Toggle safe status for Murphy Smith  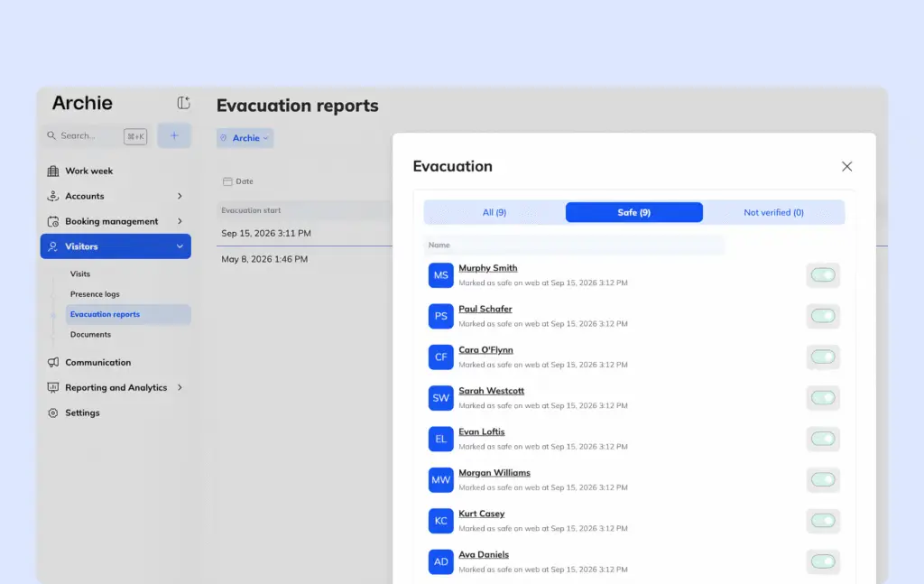click(x=823, y=274)
